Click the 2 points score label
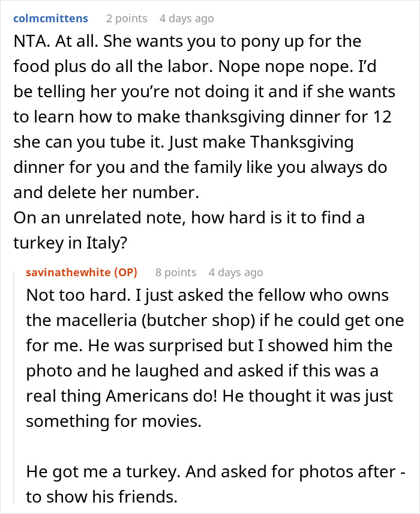The height and width of the screenshot is (514, 420). click(126, 19)
